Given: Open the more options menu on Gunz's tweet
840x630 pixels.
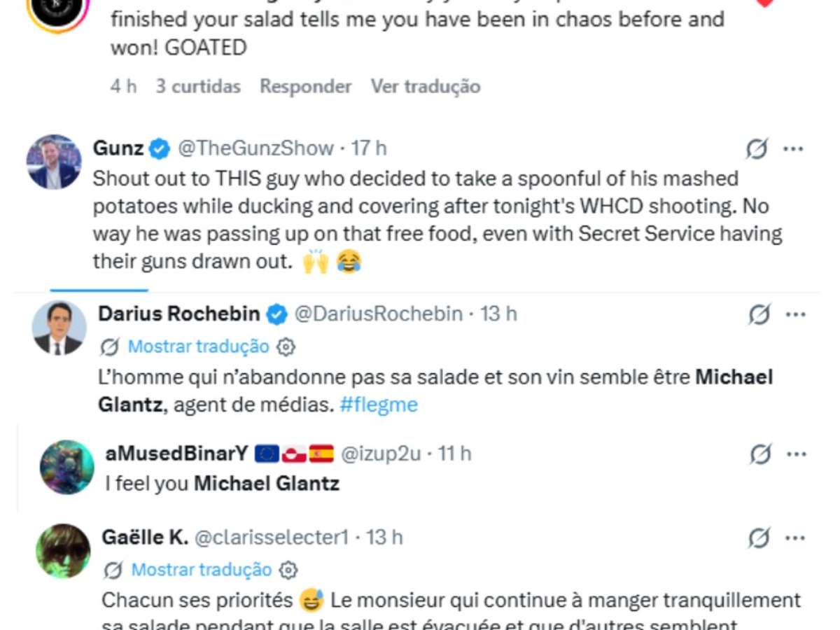Looking at the screenshot, I should pos(792,148).
